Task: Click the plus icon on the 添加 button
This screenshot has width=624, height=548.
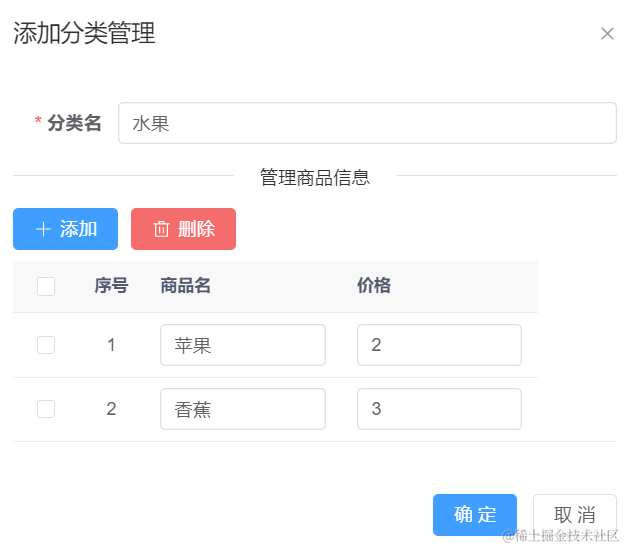Action: coord(43,229)
